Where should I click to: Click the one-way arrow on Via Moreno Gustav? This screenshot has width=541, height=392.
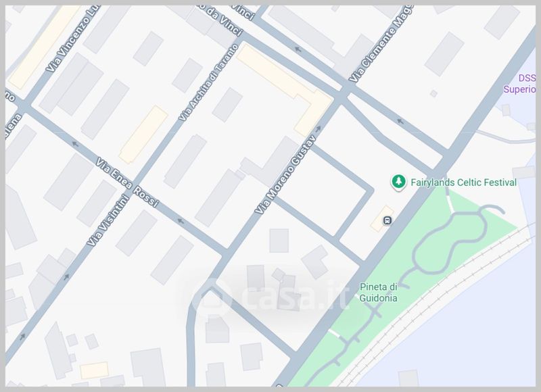tap(318, 129)
